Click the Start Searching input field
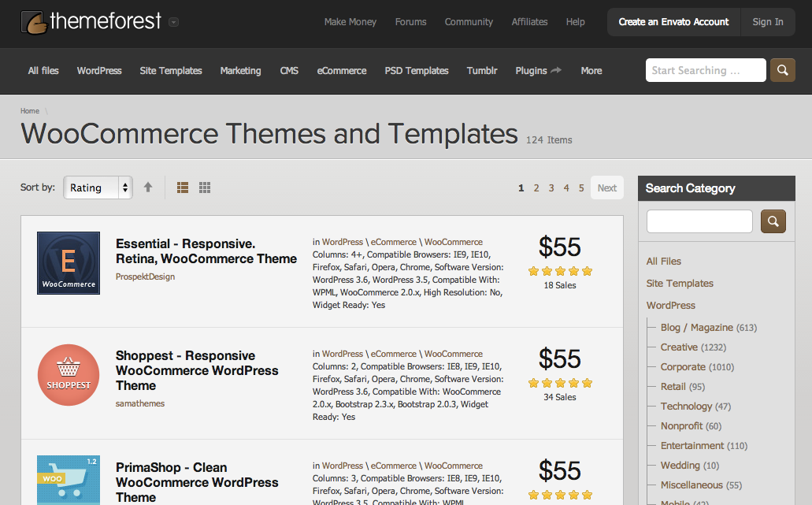 (705, 70)
